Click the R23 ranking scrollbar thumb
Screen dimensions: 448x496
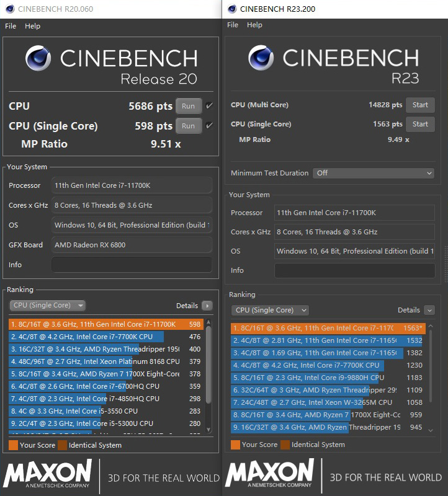click(430, 366)
